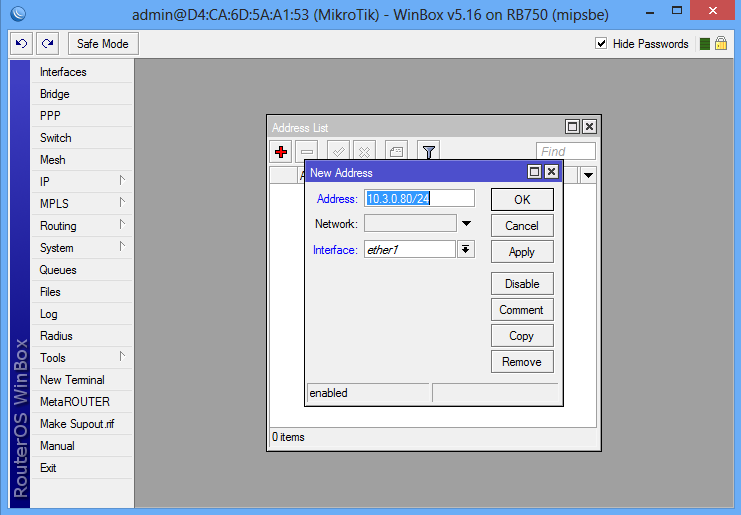Expand the Routing submenu

pyautogui.click(x=82, y=226)
